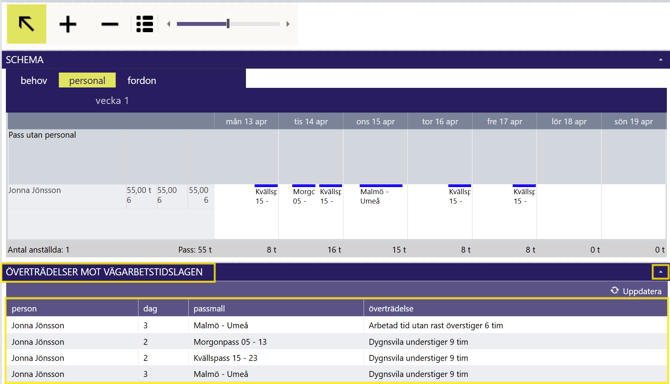The image size is (670, 384).
Task: Open Monday's Kvällspass 15 shift block
Action: coord(266,196)
